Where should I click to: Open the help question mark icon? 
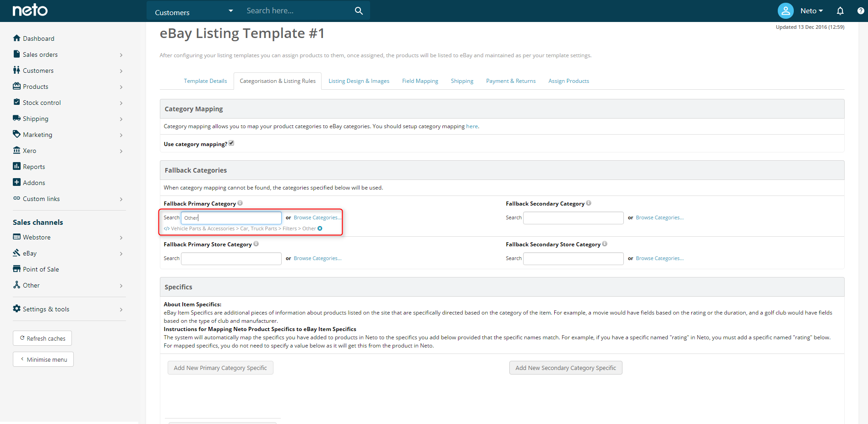point(861,11)
